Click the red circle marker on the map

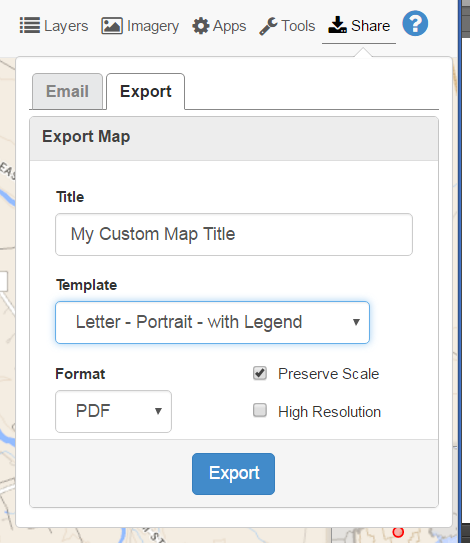coord(398,532)
